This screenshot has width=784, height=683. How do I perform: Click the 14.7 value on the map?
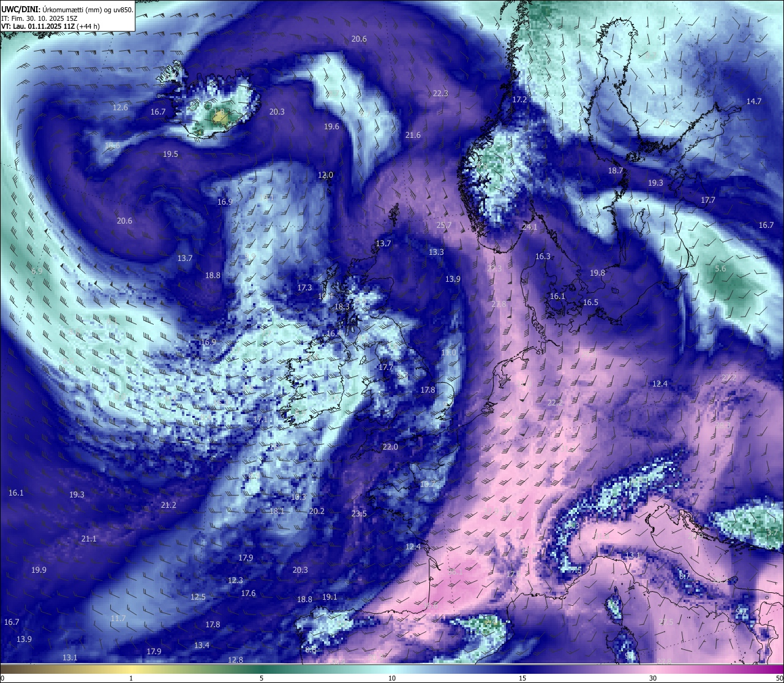coord(753,101)
